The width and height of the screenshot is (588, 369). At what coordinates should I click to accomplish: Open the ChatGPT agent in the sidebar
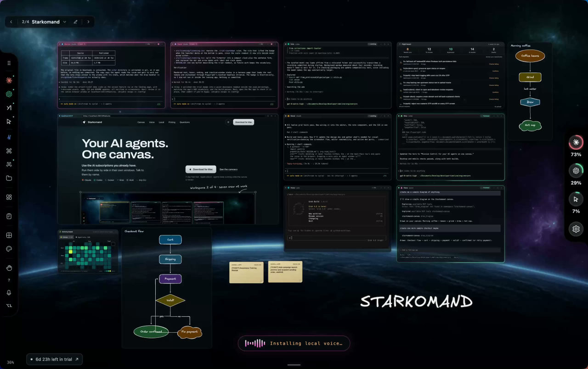point(9,94)
